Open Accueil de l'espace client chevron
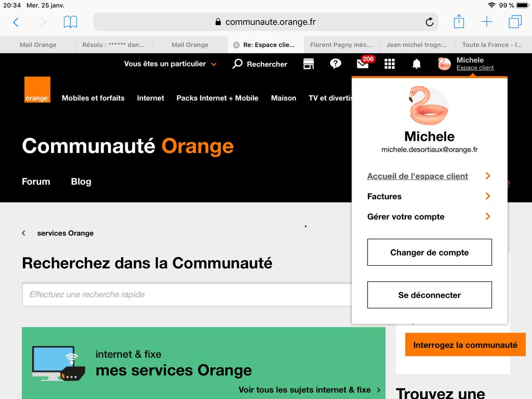This screenshot has height=399, width=532. coord(488,176)
